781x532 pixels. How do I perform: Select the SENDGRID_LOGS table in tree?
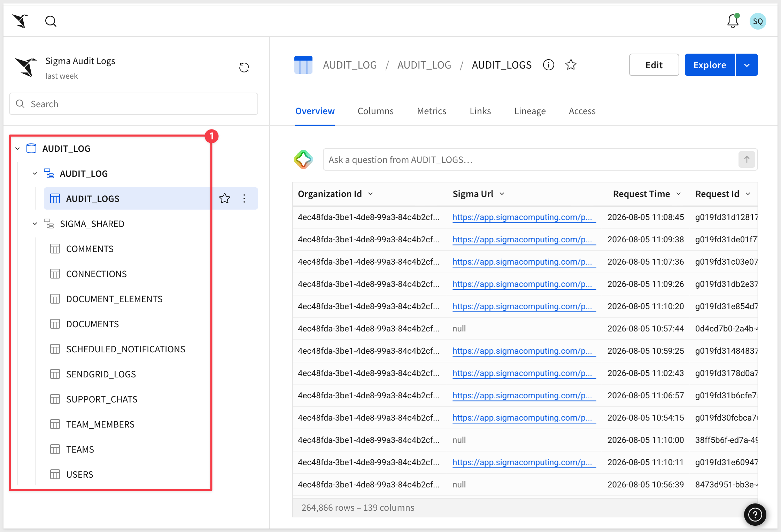tap(101, 374)
